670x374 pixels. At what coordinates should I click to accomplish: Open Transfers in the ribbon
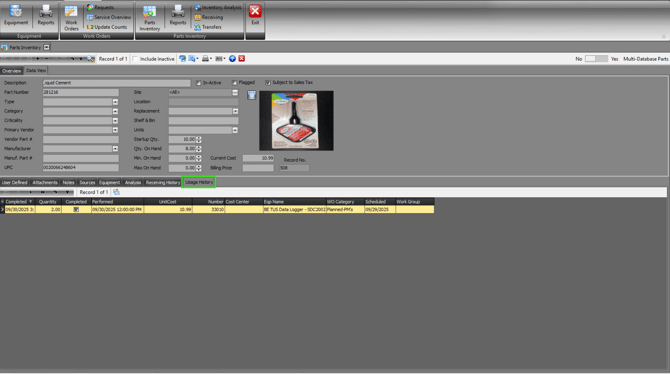[x=208, y=27]
